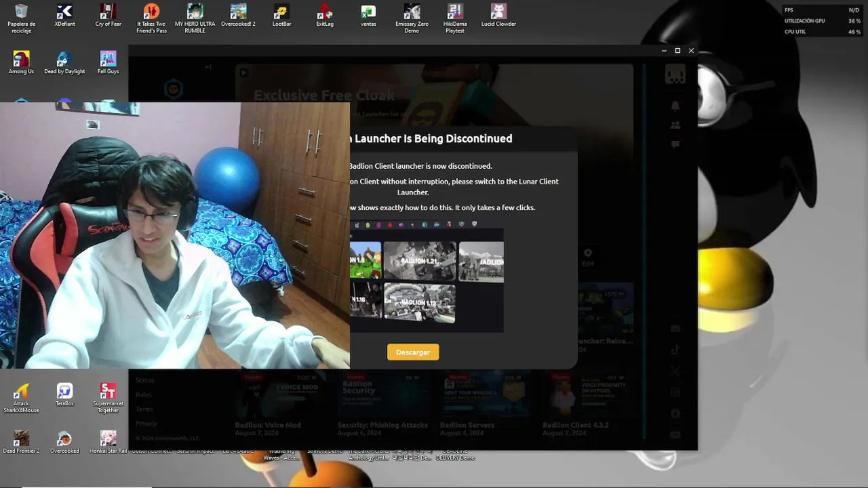The width and height of the screenshot is (868, 488).
Task: Click the user avatar in launcher top-right
Action: click(x=675, y=75)
